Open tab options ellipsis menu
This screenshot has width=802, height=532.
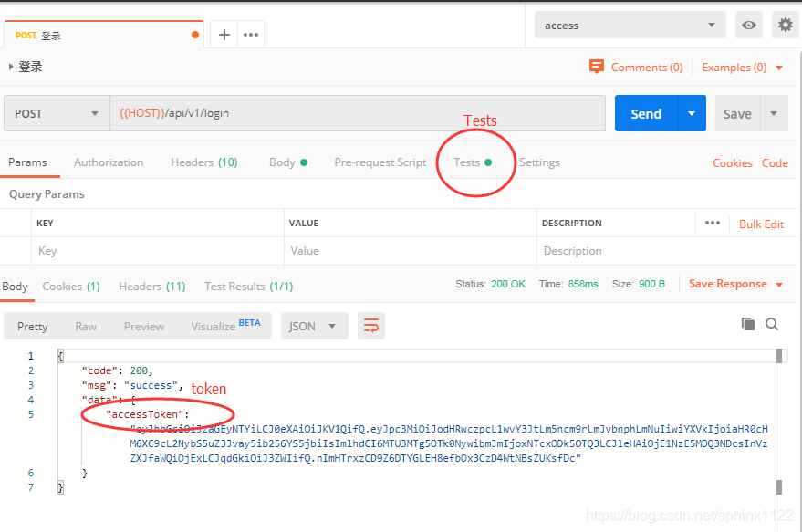coord(251,35)
